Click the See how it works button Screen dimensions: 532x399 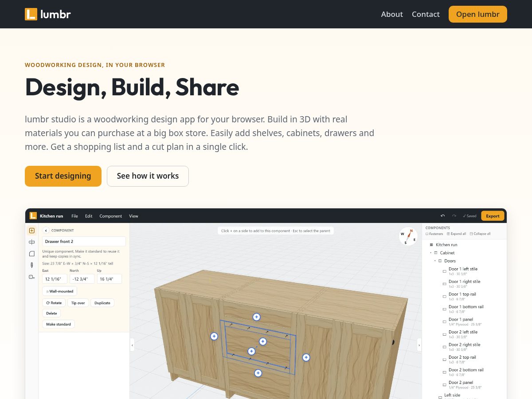(148, 176)
